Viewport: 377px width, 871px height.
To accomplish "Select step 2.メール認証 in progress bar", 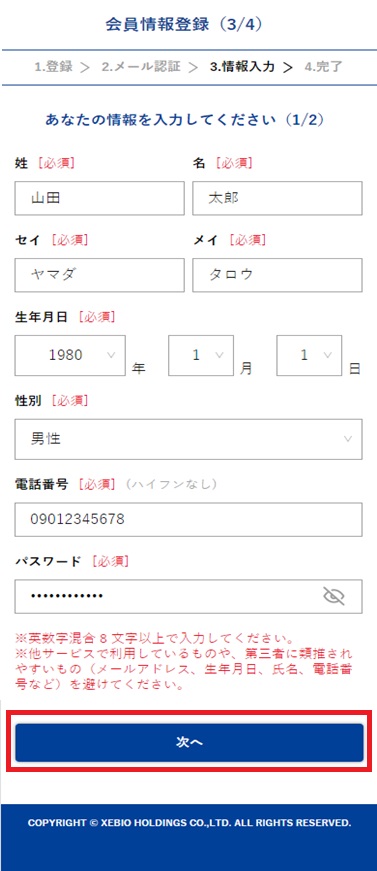I will coord(141,67).
